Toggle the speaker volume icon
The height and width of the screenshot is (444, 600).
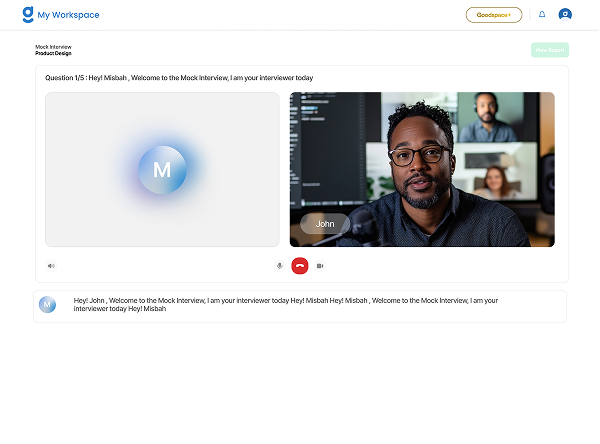[51, 266]
